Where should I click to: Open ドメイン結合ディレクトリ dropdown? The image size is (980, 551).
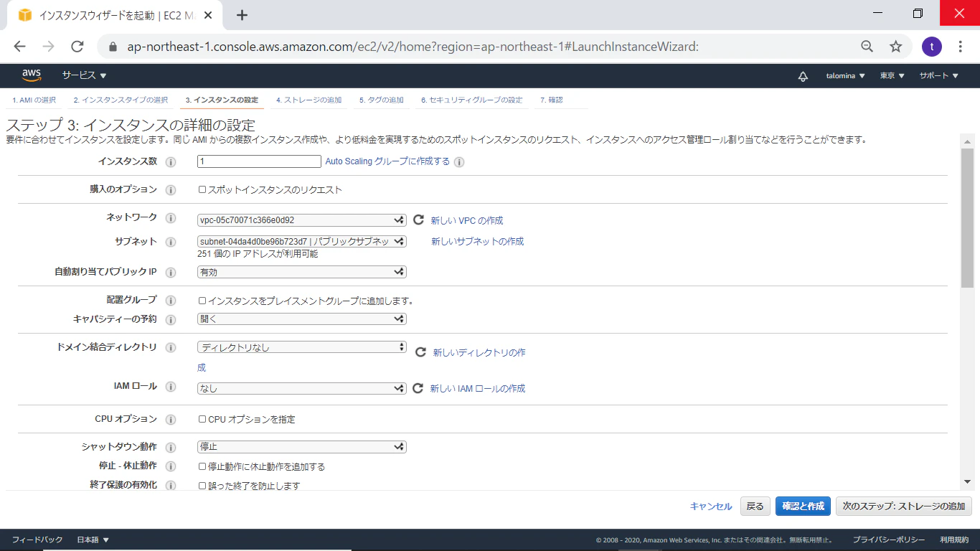pos(302,347)
